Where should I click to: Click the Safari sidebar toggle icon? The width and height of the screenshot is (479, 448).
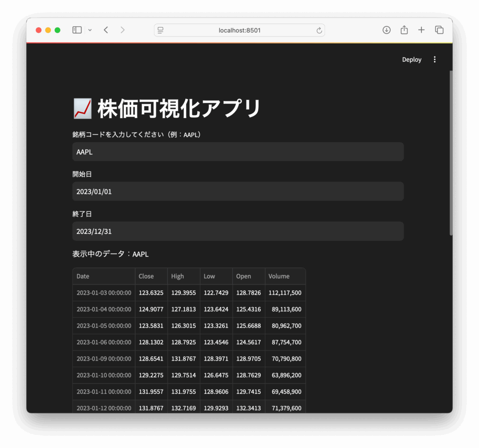click(77, 30)
